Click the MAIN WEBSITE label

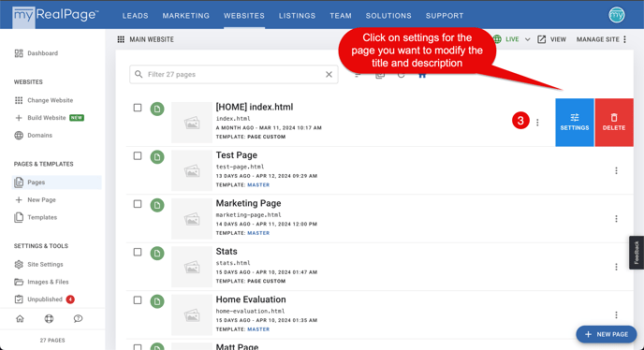tap(152, 39)
